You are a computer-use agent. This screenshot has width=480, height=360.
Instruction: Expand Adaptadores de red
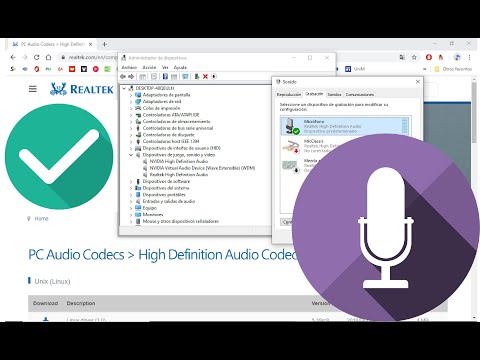[x=131, y=102]
